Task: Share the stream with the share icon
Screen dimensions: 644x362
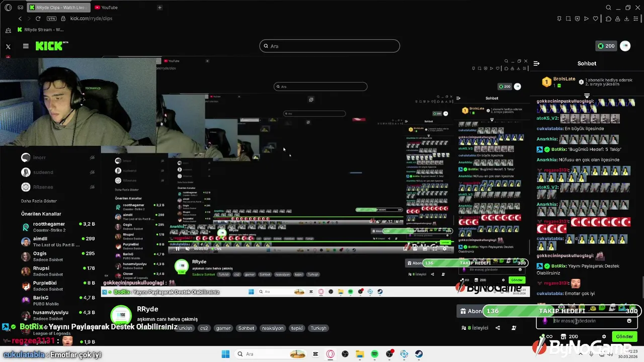Action: (498, 328)
